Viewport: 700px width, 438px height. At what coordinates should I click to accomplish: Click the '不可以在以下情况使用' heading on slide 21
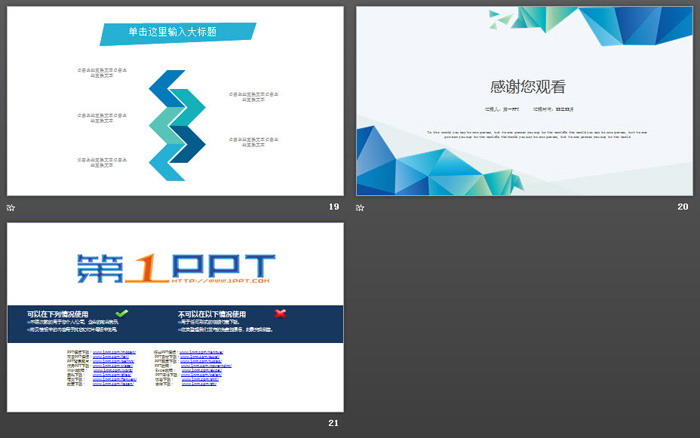click(x=212, y=314)
